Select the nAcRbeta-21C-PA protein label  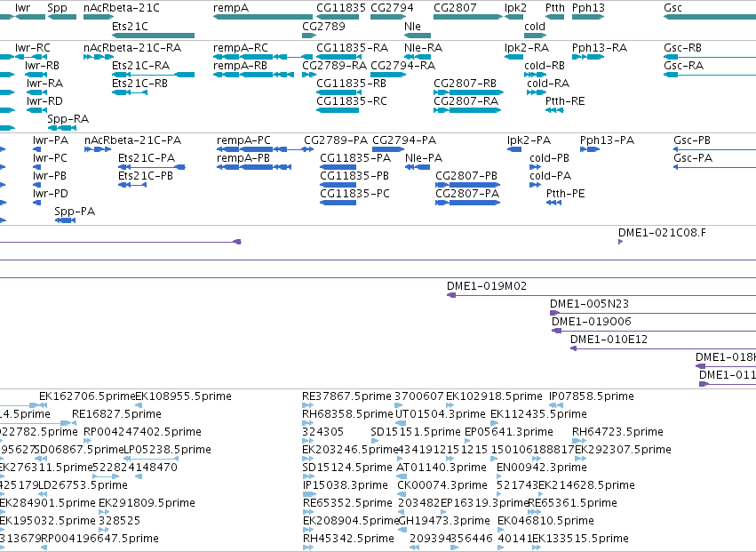(132, 140)
